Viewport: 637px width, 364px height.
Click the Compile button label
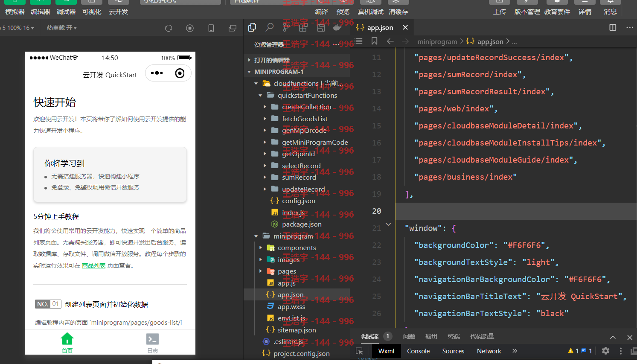[322, 12]
